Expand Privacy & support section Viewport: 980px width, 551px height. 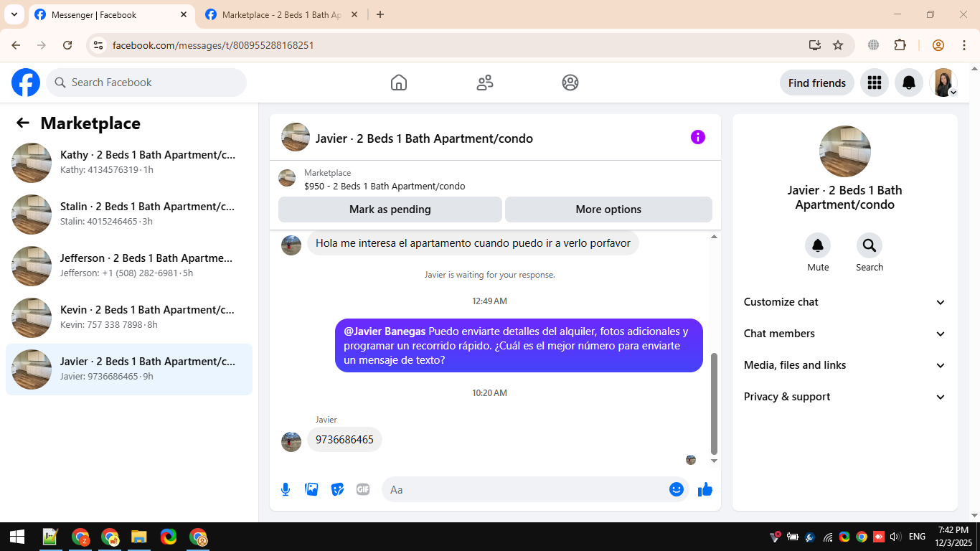click(845, 397)
